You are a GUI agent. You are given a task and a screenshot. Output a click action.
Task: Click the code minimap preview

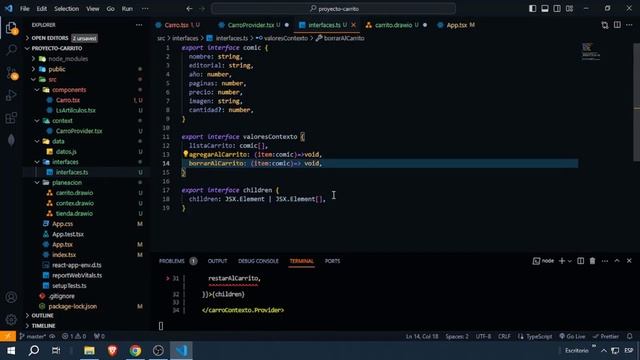pos(591,52)
